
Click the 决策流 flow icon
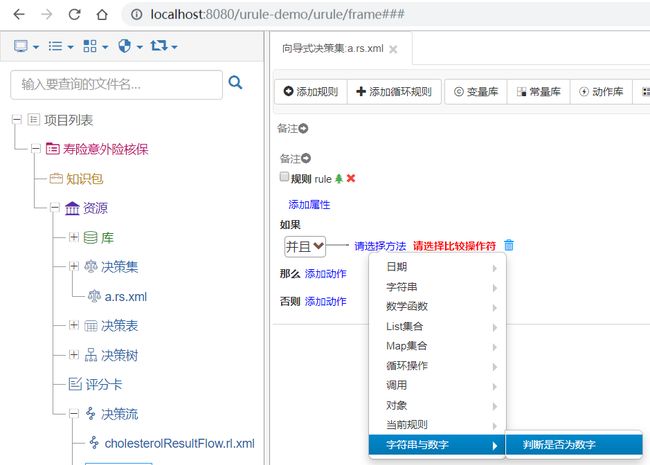click(91, 414)
